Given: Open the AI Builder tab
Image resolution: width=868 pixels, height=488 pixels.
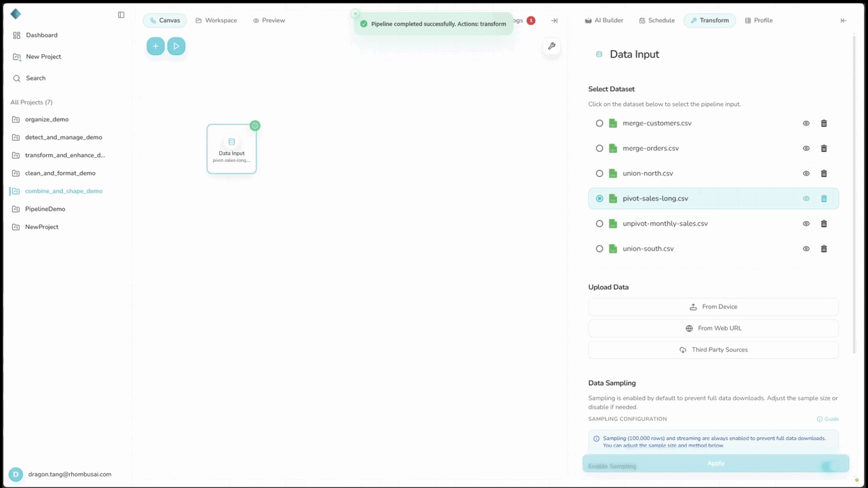Looking at the screenshot, I should [x=604, y=20].
